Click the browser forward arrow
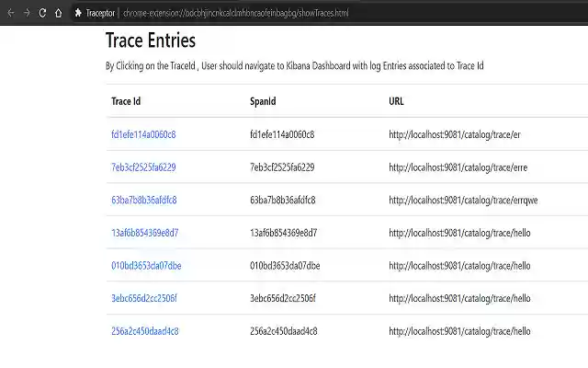Viewport: 588px width, 368px height. coord(26,13)
